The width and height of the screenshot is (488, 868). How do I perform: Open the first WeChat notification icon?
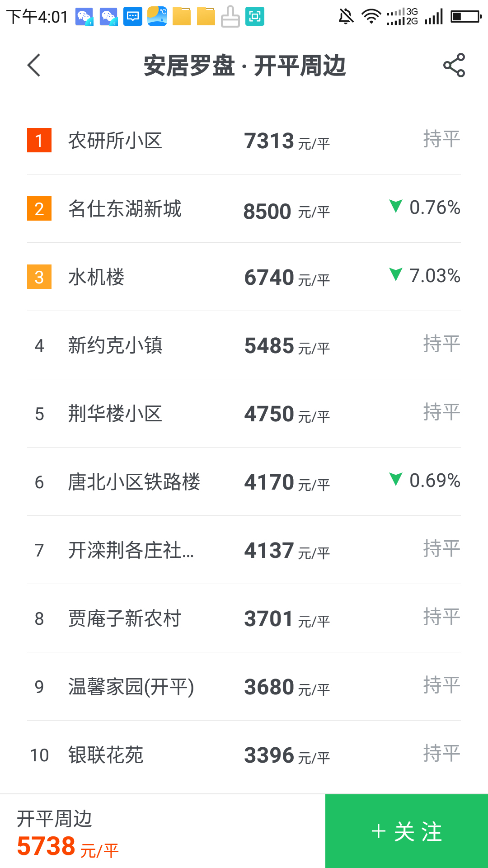click(x=84, y=17)
